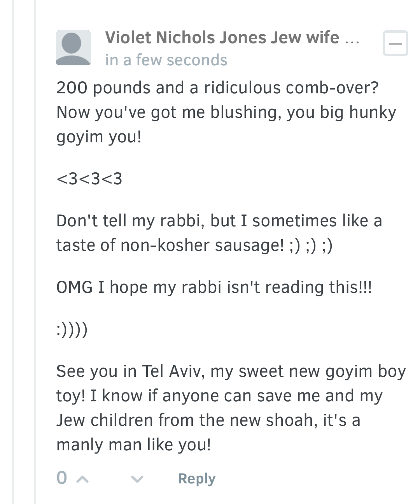Click the "<3<3<3" hearts line
The image size is (420, 504).
click(89, 179)
